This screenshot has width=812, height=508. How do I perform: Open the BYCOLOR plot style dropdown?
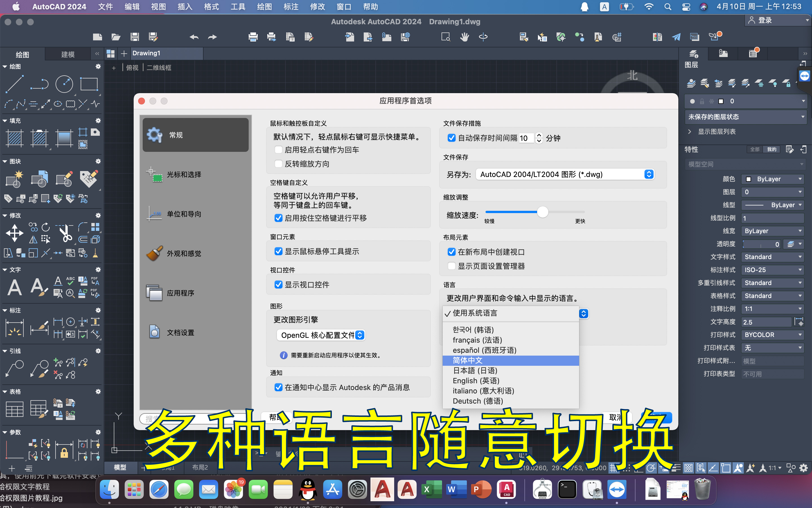(x=773, y=335)
